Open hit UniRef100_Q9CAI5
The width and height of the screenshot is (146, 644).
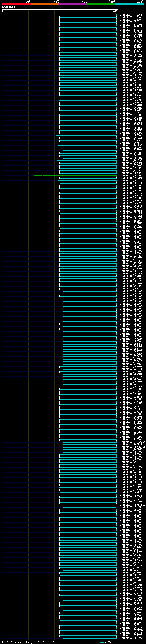pyautogui.click(x=131, y=22)
